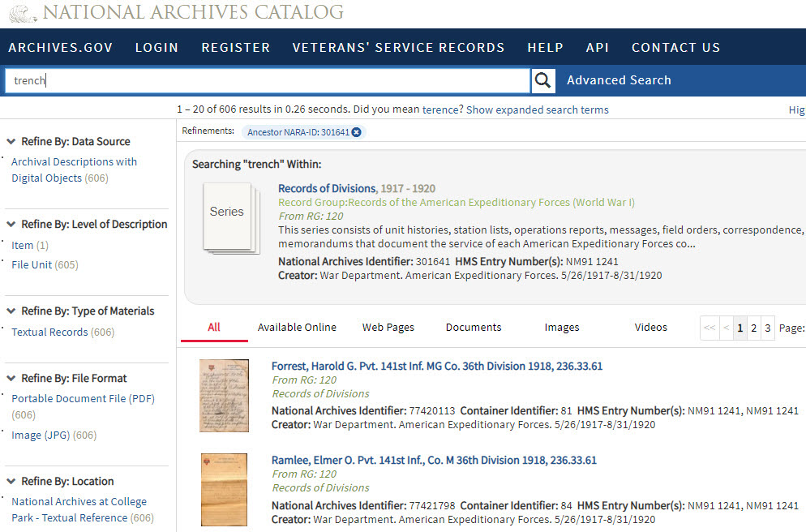Filter by Portable Document File (PDF)

point(83,398)
